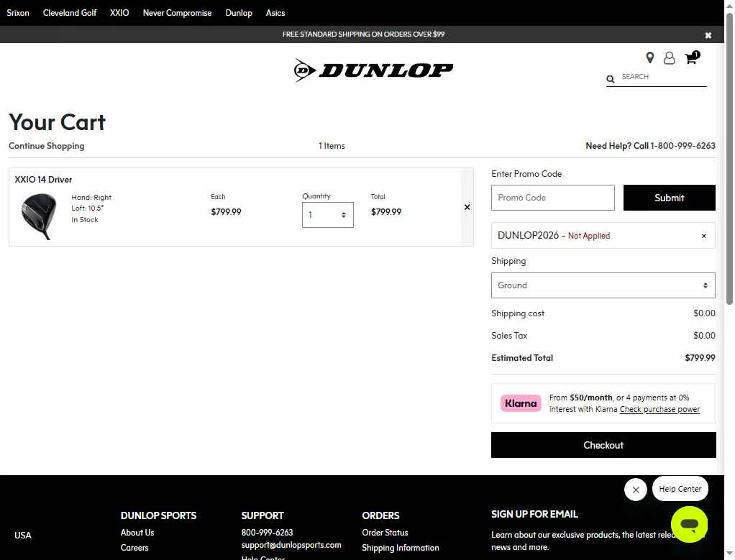Click the '1 Items' count text
This screenshot has width=735, height=560.
(x=332, y=146)
